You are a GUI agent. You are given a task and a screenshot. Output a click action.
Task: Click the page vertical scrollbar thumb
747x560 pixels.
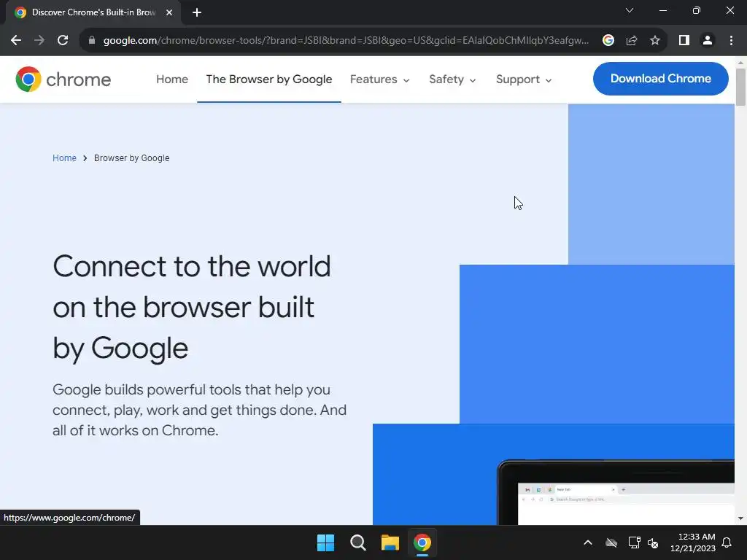pyautogui.click(x=740, y=87)
